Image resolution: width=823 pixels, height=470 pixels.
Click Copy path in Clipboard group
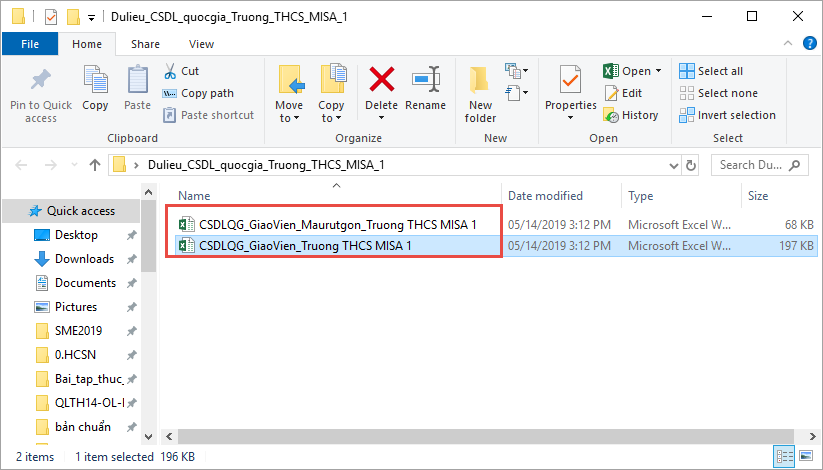coord(198,93)
